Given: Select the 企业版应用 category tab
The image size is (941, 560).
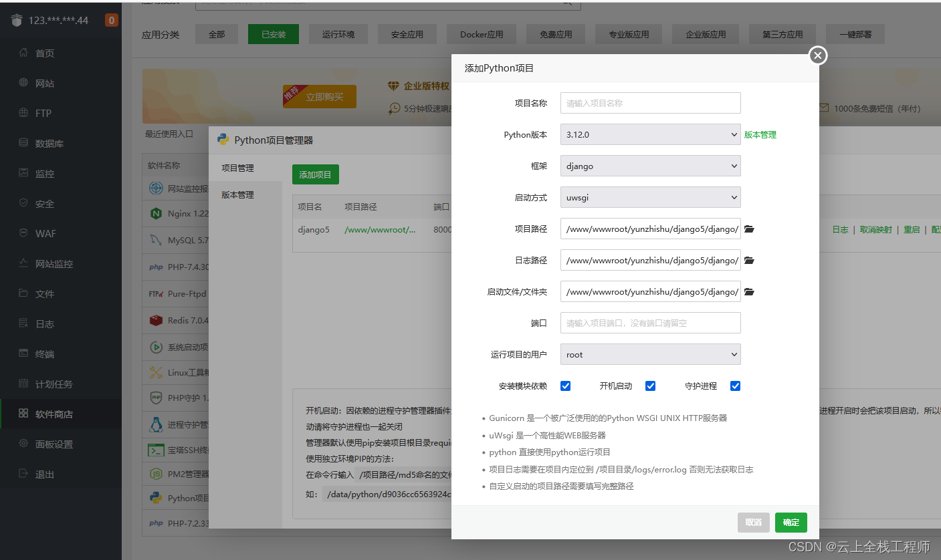Looking at the screenshot, I should pos(706,34).
